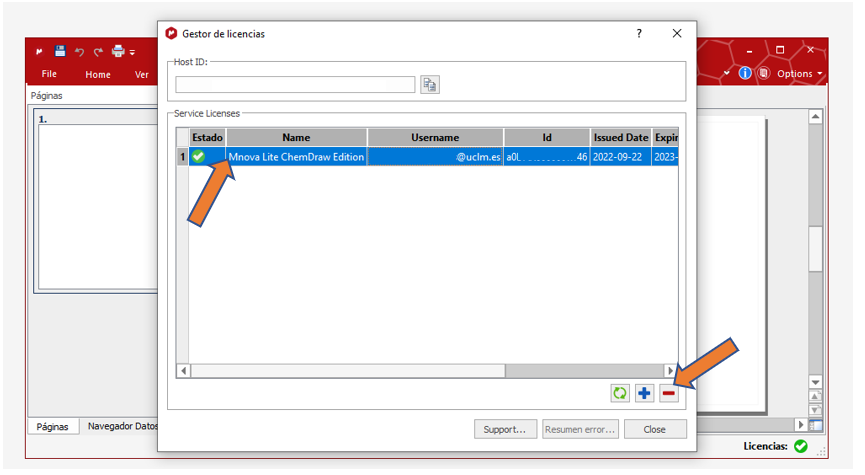
Task: Click the Estado column header
Action: pos(207,137)
